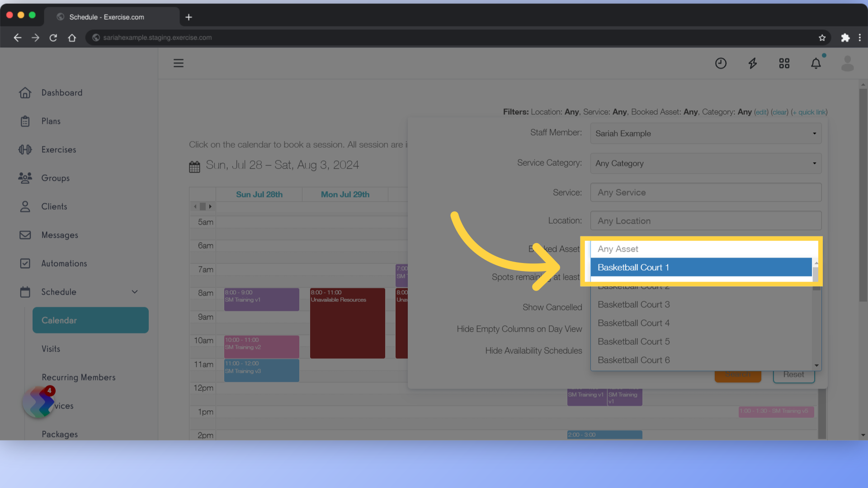
Task: Click the edit filters link
Action: coord(761,112)
